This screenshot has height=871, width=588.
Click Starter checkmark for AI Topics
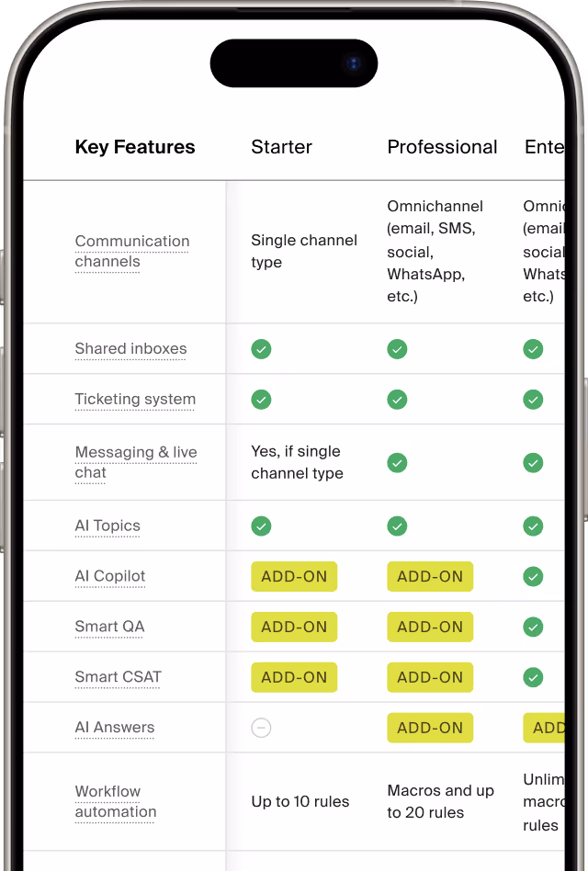click(x=261, y=526)
